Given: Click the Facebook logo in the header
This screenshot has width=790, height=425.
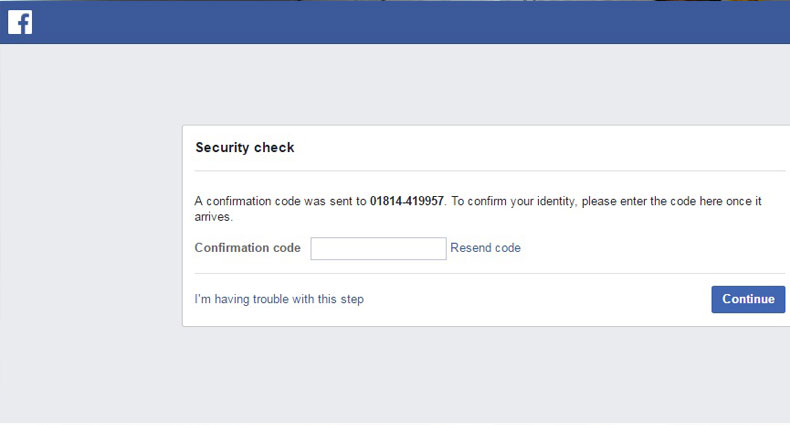Looking at the screenshot, I should click(x=20, y=22).
